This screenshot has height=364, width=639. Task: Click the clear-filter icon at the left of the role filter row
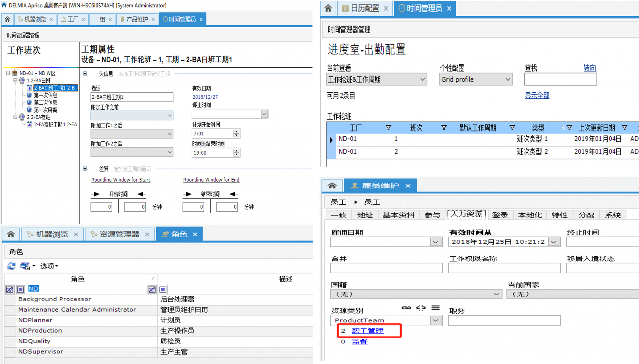coord(10,289)
